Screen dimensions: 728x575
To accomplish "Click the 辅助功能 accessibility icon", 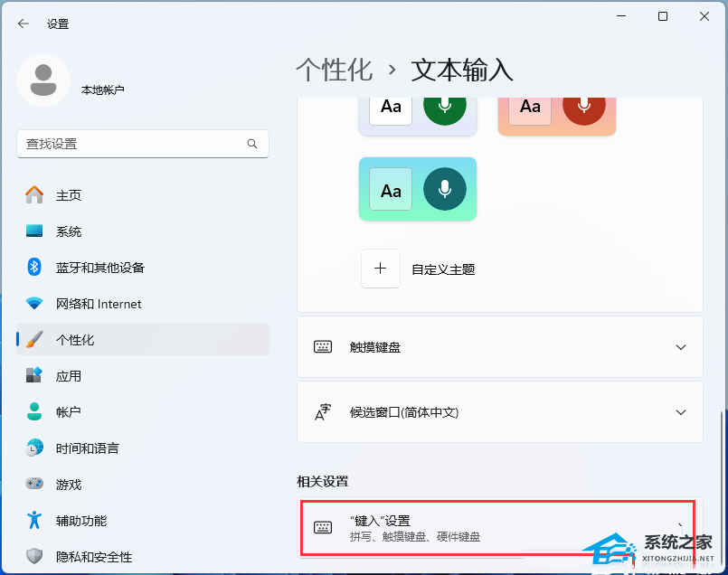I will point(34,520).
